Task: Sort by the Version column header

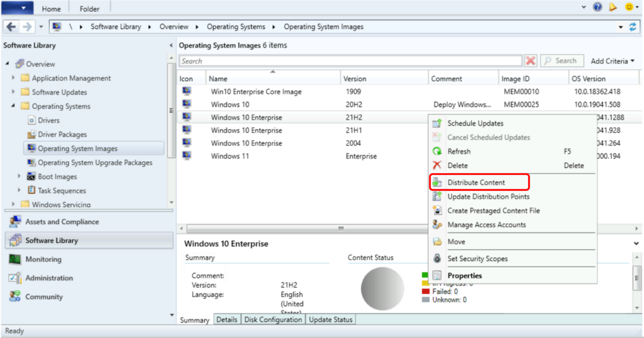Action: [384, 79]
